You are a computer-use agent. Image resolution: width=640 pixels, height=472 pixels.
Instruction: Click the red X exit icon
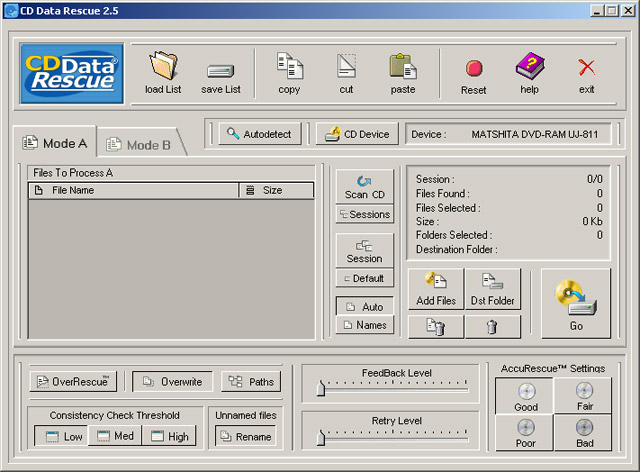click(587, 67)
